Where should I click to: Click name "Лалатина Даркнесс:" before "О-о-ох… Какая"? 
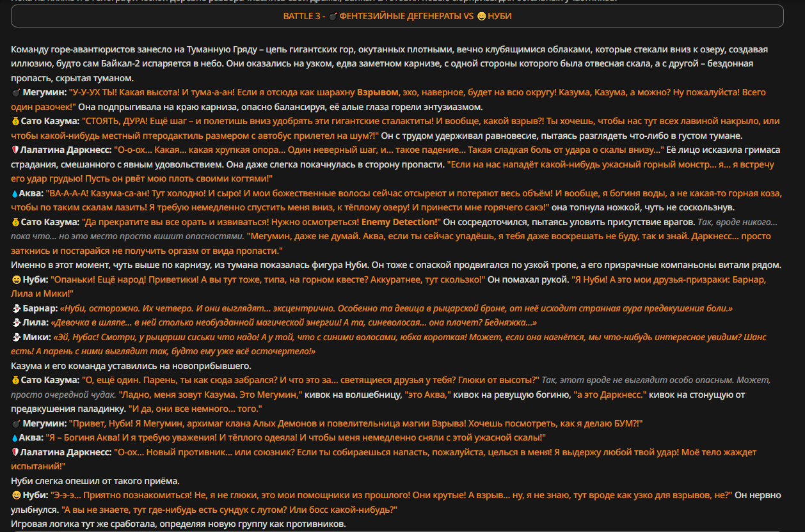coord(66,150)
